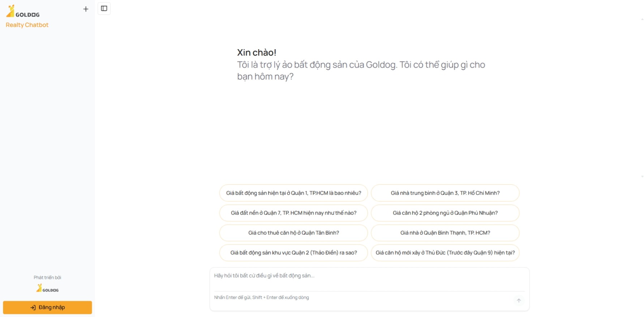The image size is (644, 317).
Task: Click the login arrow icon on Đăng nhập button
Action: click(x=33, y=307)
